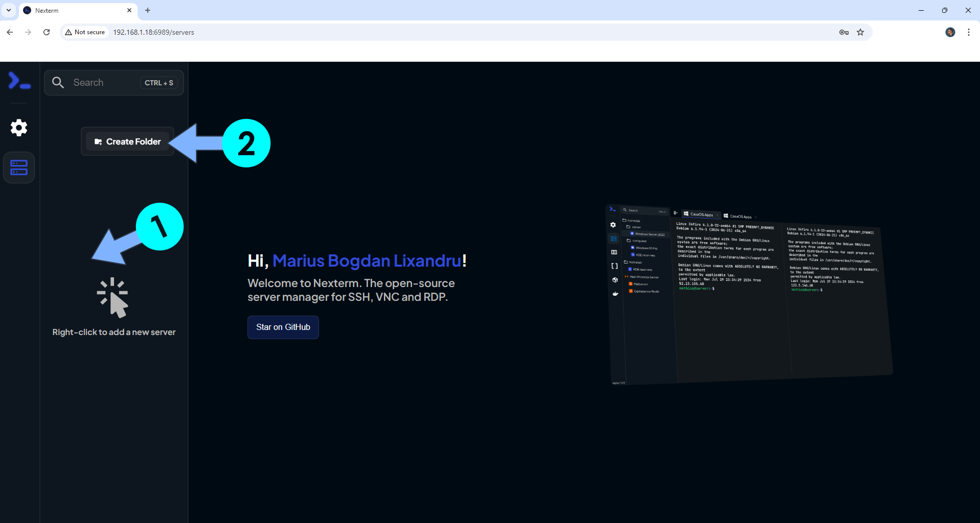Click the search magnifier icon
980x523 pixels.
[x=58, y=83]
